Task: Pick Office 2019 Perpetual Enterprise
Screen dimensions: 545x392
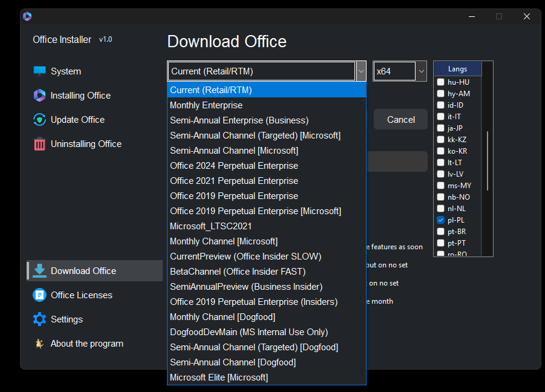Action: (267, 196)
